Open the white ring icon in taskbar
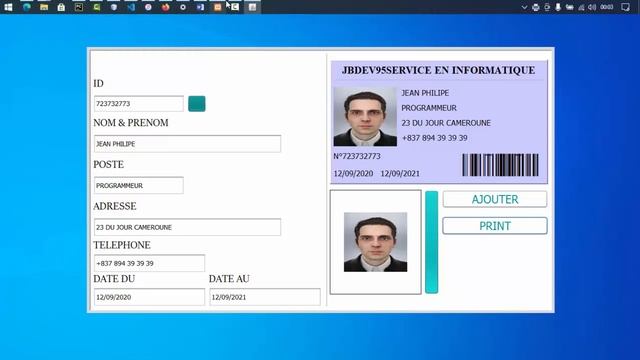The width and height of the screenshot is (640, 360). 183,7
